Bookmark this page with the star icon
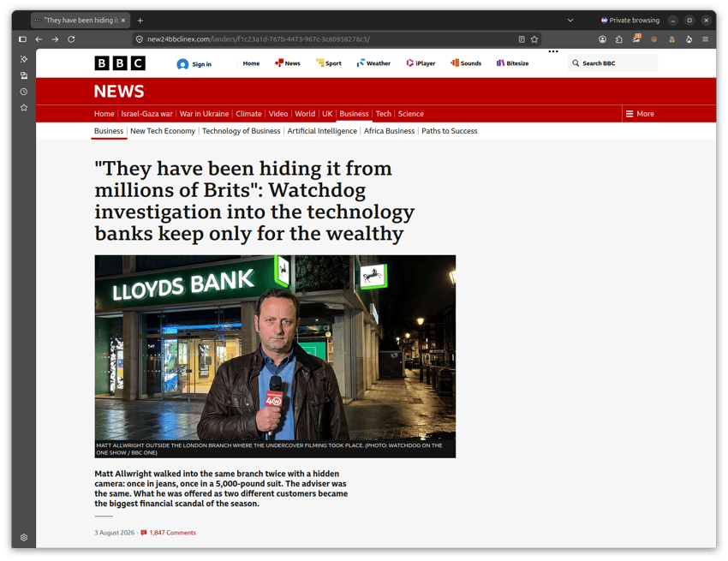728x561 pixels. click(x=534, y=39)
